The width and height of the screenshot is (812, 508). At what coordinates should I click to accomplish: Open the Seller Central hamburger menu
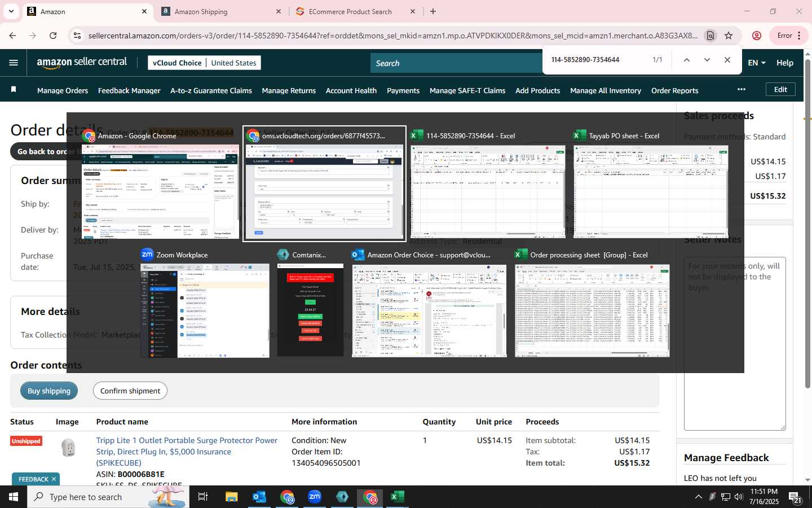[14, 63]
